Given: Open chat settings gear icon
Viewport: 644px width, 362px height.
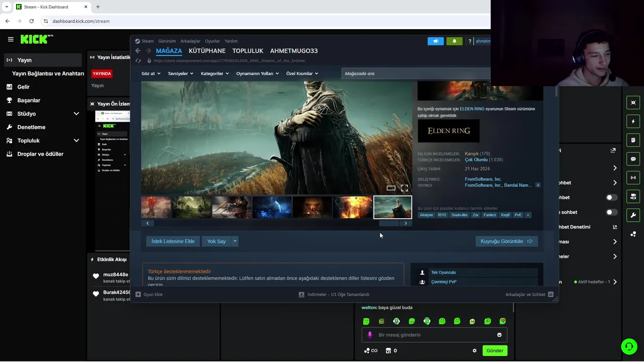Looking at the screenshot, I should (474, 351).
